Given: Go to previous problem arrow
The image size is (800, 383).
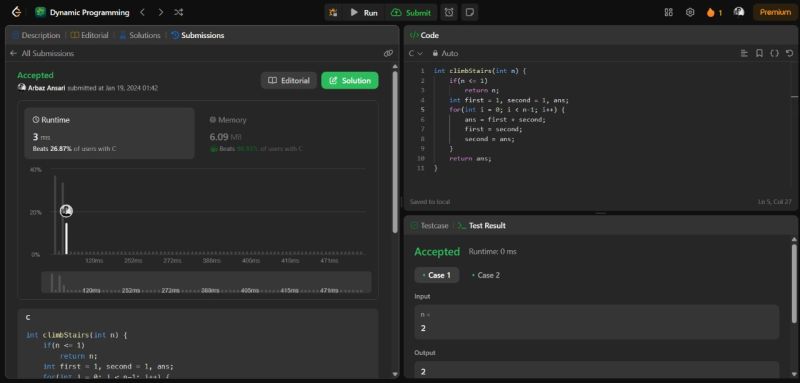Looking at the screenshot, I should point(142,12).
